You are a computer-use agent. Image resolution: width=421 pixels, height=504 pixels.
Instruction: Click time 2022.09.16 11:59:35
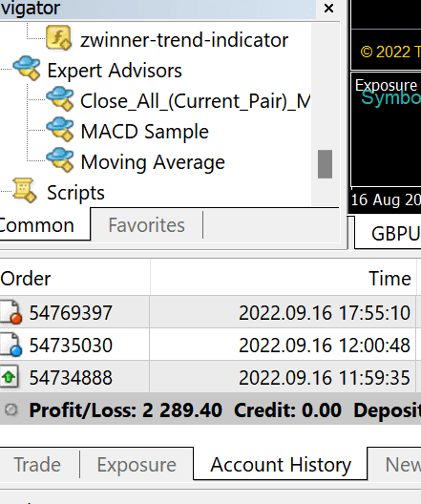click(x=325, y=377)
